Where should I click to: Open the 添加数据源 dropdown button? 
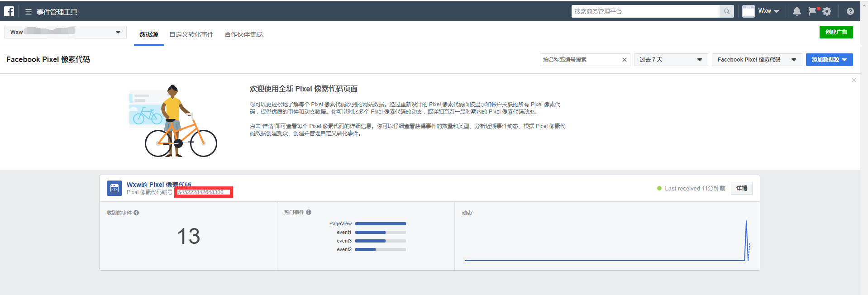coord(829,60)
